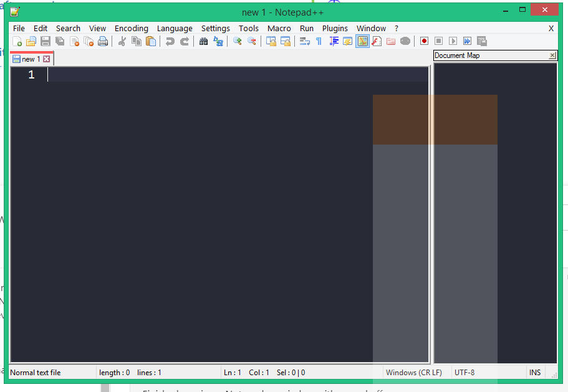Open the Encoding menu
Screen dimensions: 568x392
click(x=132, y=28)
